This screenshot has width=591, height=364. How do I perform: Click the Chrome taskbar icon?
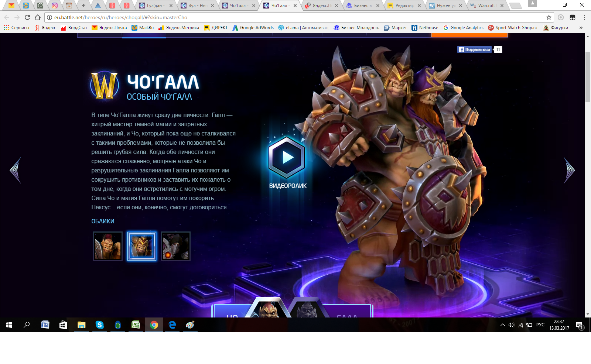tap(154, 325)
